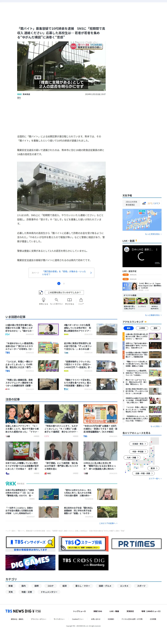
Task: Open トップニュース in the footer navigation
Action: [x=79, y=611]
